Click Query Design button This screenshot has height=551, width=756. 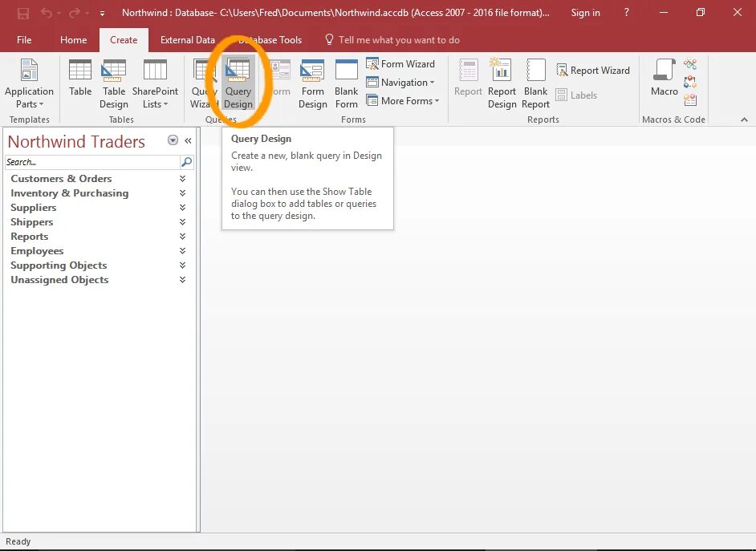tap(238, 83)
